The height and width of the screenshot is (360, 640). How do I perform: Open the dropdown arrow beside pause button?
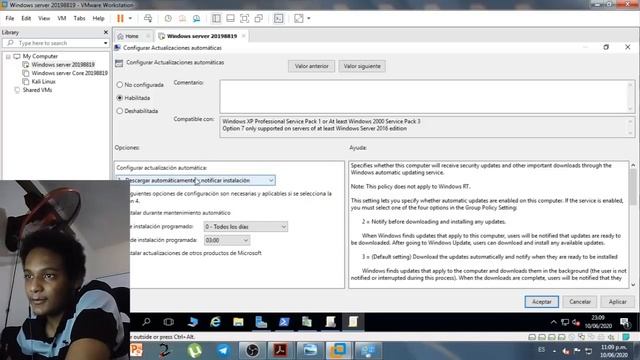click(x=130, y=18)
